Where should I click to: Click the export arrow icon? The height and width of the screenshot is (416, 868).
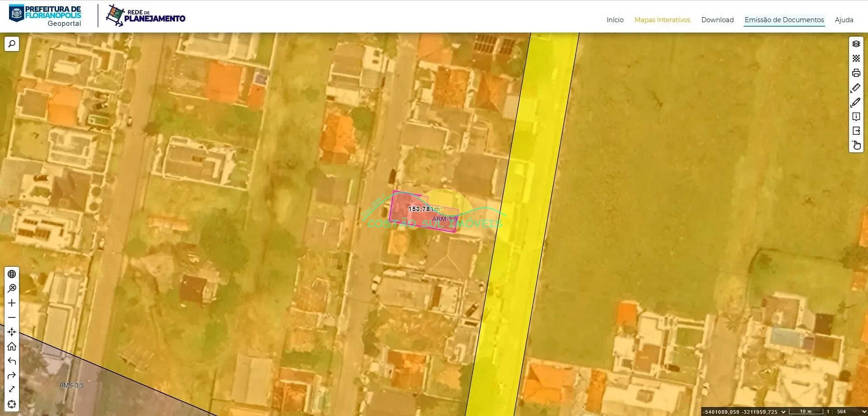856,131
